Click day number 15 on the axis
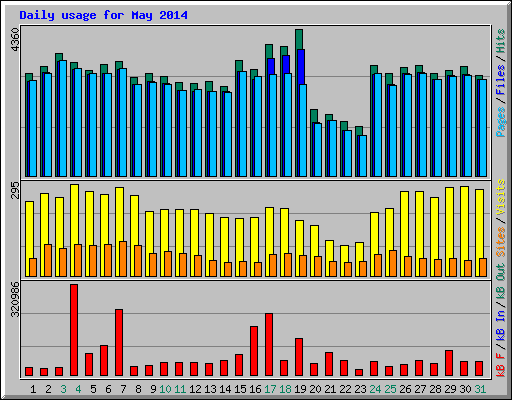The height and width of the screenshot is (400, 512). pyautogui.click(x=240, y=389)
